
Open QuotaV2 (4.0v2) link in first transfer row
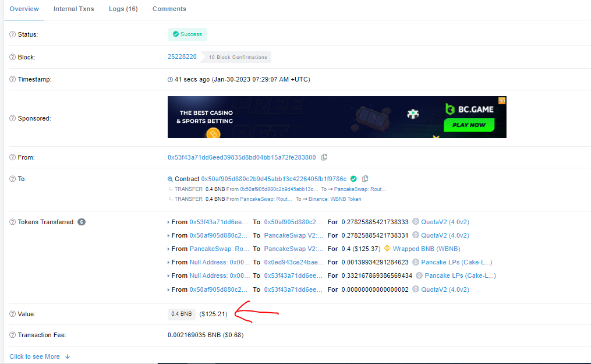(x=445, y=222)
